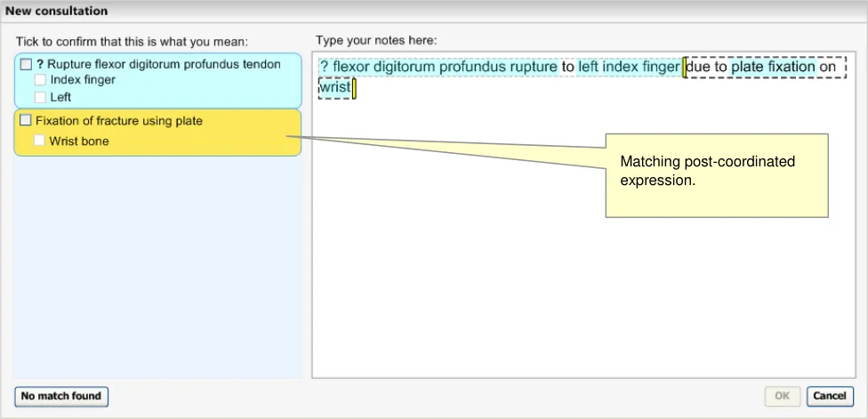The height and width of the screenshot is (419, 868).
Task: Click the greyed-out OK button
Action: [782, 396]
